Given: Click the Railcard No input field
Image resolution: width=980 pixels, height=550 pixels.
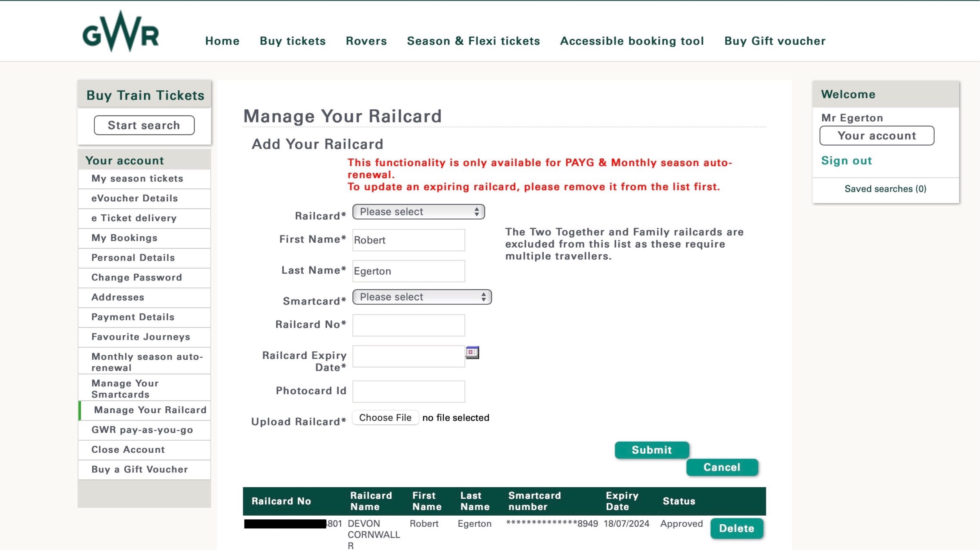Looking at the screenshot, I should tap(408, 325).
